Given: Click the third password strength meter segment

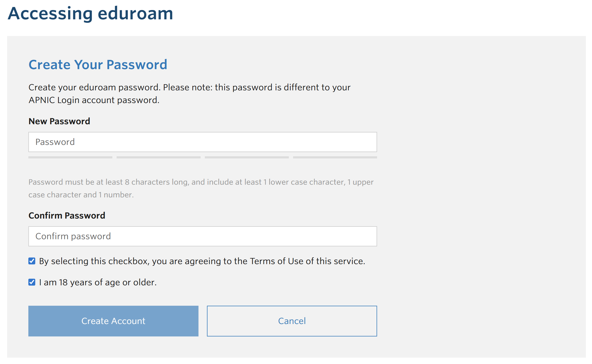Looking at the screenshot, I should coord(247,157).
